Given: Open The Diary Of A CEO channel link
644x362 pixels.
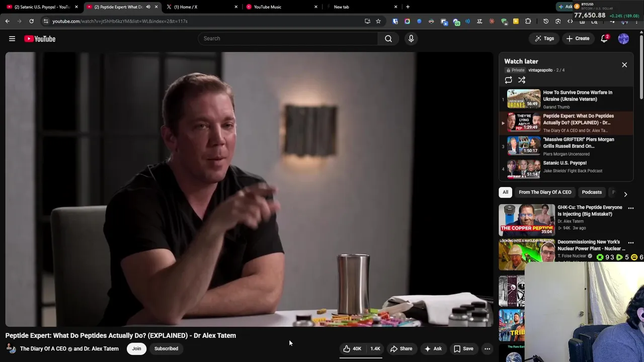Looking at the screenshot, I should [x=43, y=349].
